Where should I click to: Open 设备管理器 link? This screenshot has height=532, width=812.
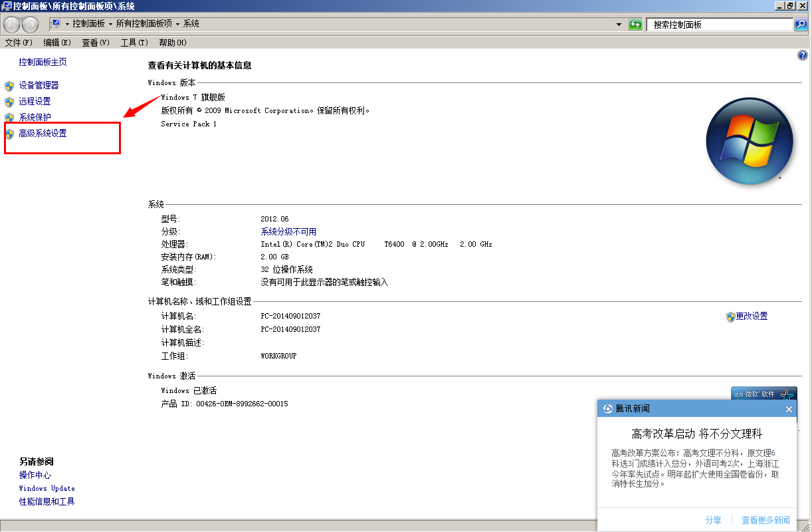pos(39,85)
